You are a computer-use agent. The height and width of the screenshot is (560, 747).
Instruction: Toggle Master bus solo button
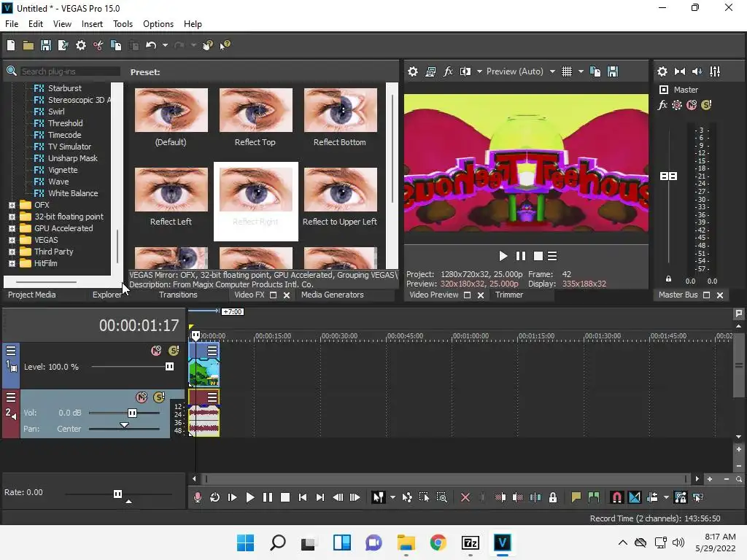coord(706,105)
